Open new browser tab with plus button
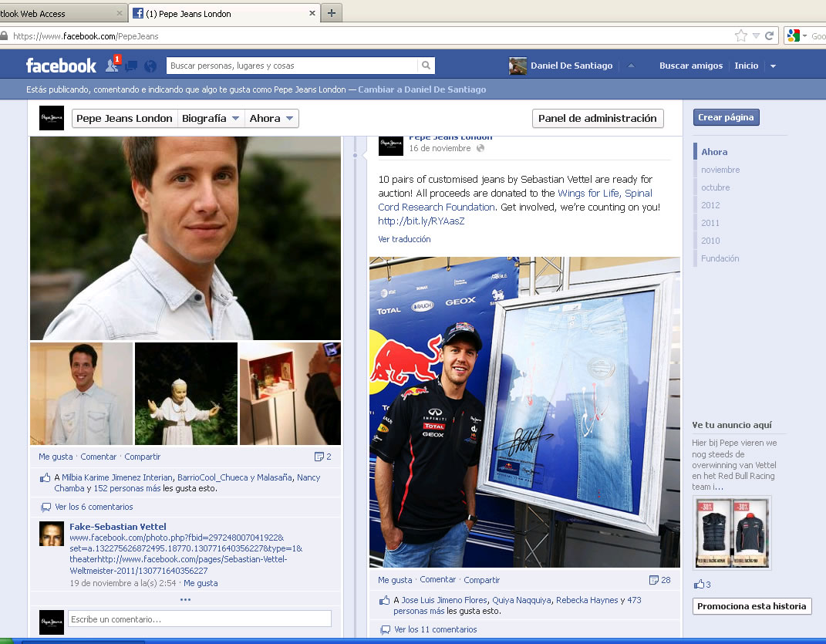Image resolution: width=826 pixels, height=644 pixels. pos(331,13)
